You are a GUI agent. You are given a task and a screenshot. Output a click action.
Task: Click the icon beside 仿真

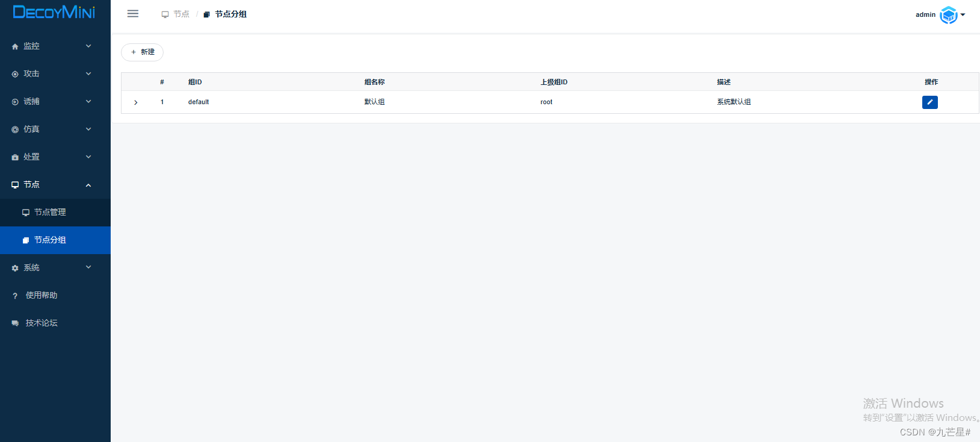[x=15, y=129]
